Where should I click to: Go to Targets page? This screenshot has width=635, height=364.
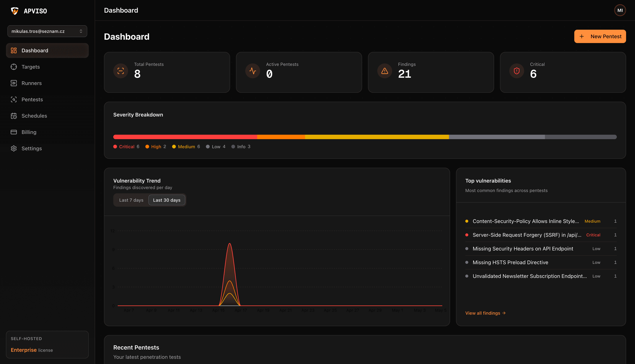(x=47, y=67)
